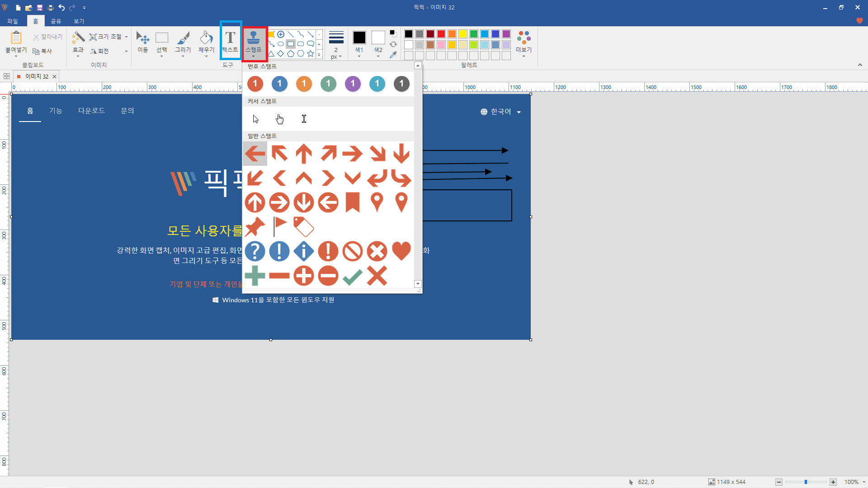Open the 채우기 fill tool dropdown
868x488 pixels.
[x=206, y=56]
